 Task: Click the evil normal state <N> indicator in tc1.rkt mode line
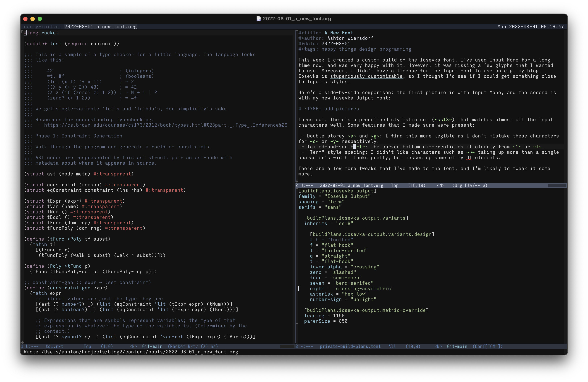click(x=133, y=347)
